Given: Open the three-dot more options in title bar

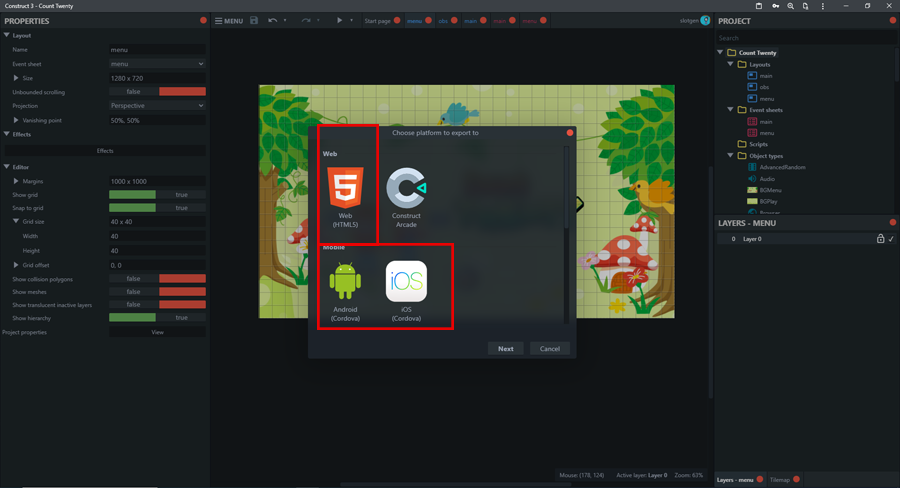Looking at the screenshot, I should coord(823,6).
